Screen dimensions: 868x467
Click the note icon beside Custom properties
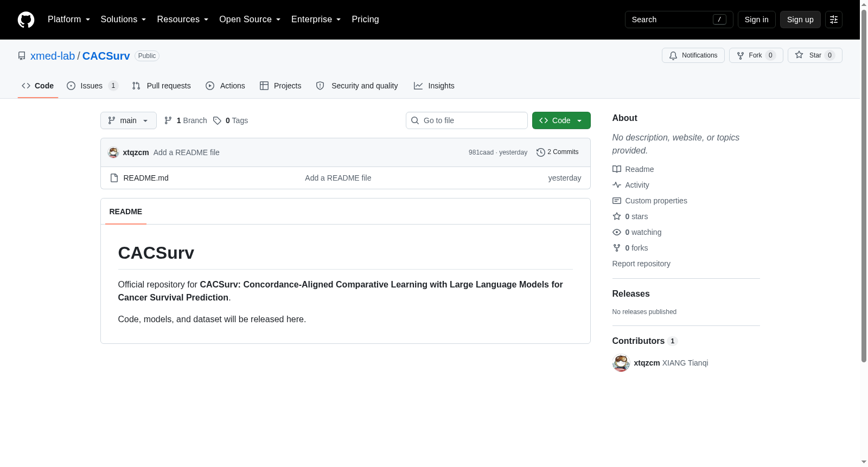(x=617, y=201)
